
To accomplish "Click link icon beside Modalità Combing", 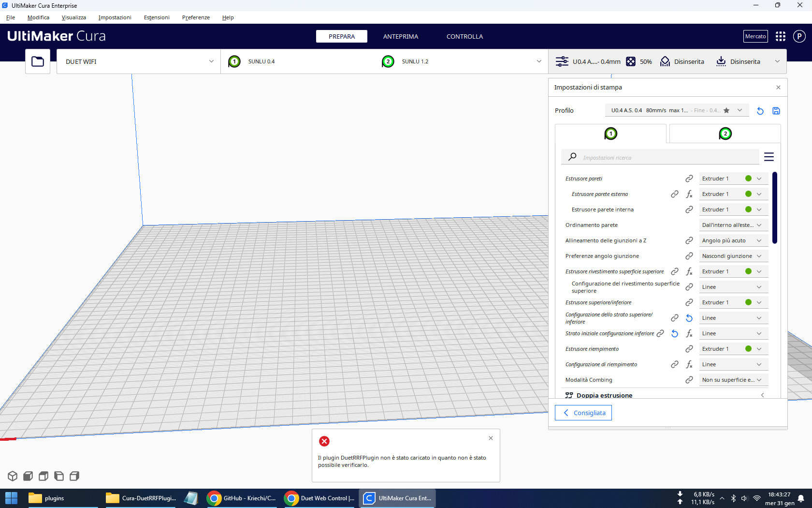I will (689, 380).
